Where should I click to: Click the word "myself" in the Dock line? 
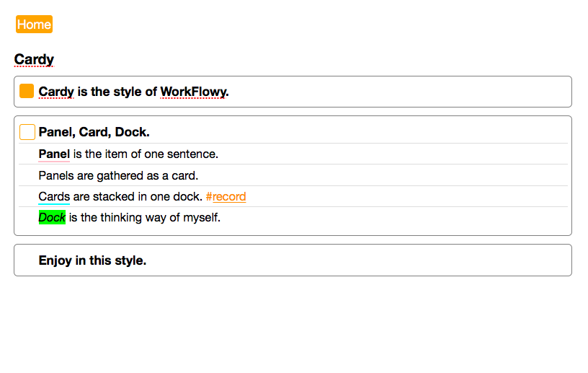[x=200, y=217]
